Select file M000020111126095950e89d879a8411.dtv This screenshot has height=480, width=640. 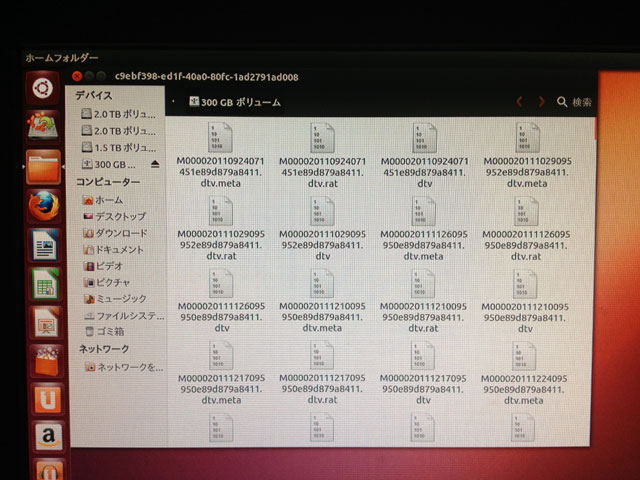221,300
